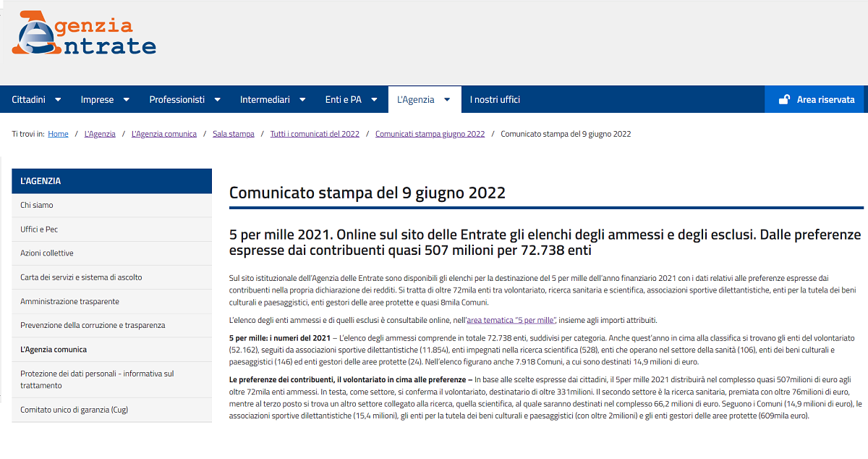Open Comunicati stampa giugno 2022 breadcrumb
868x459 pixels.
pyautogui.click(x=430, y=134)
